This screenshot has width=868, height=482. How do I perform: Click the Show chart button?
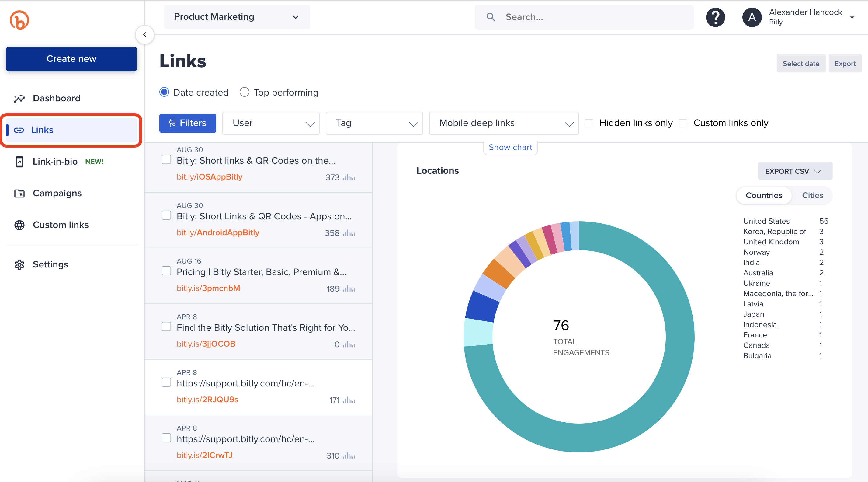[510, 147]
